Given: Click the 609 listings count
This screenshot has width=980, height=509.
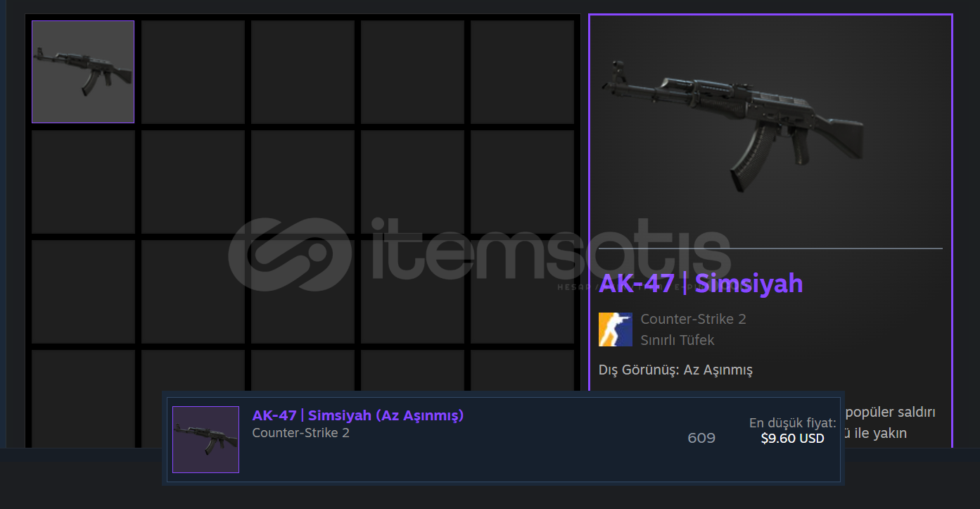Looking at the screenshot, I should [x=701, y=439].
